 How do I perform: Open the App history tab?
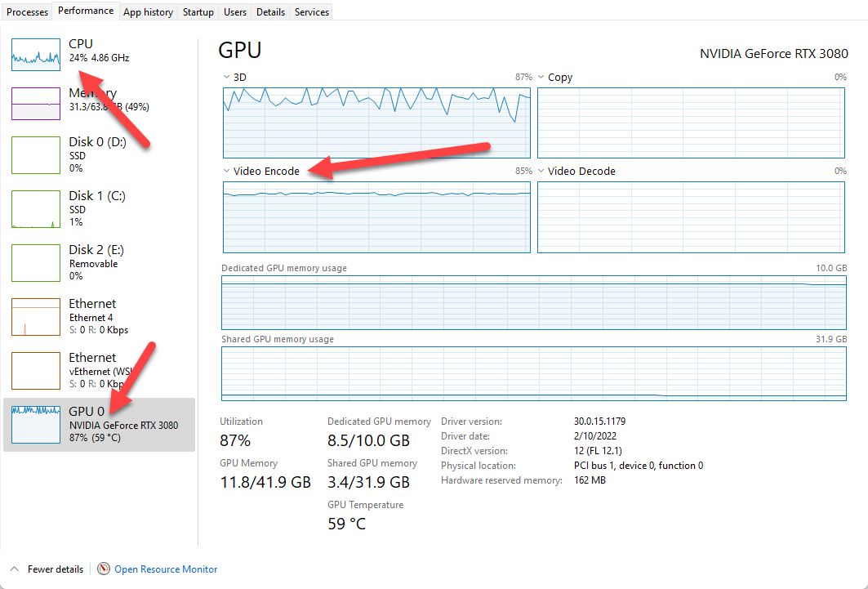pyautogui.click(x=148, y=11)
